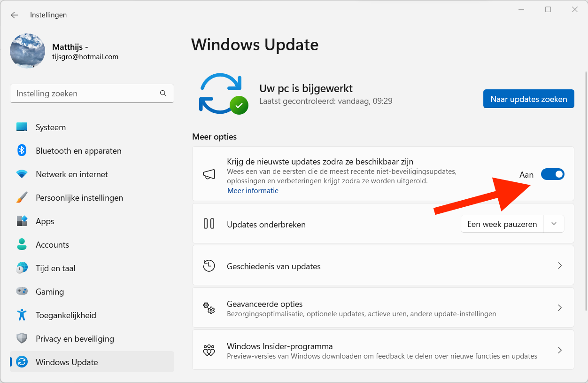
Task: Select Windows Update in the sidebar
Action: (67, 362)
